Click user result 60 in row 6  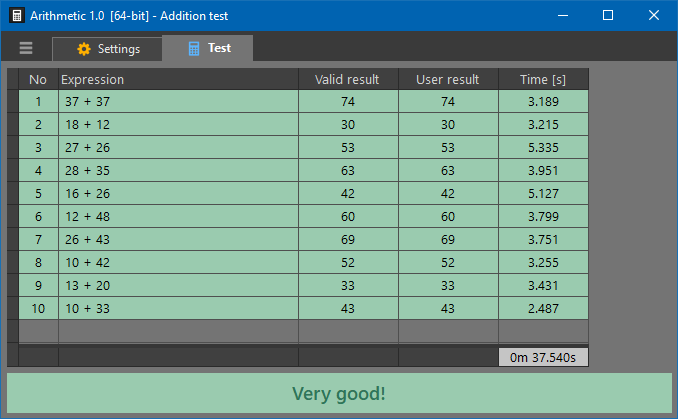[x=448, y=216]
